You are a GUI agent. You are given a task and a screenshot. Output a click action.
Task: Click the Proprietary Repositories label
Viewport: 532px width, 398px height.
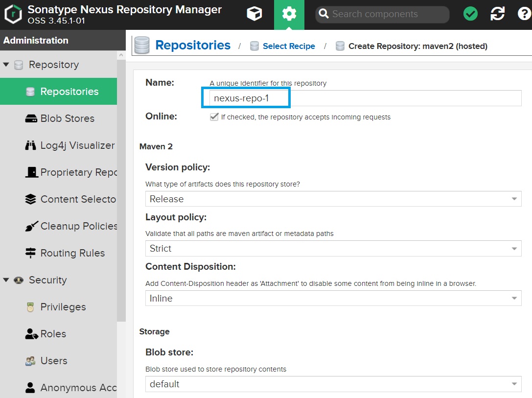click(79, 172)
